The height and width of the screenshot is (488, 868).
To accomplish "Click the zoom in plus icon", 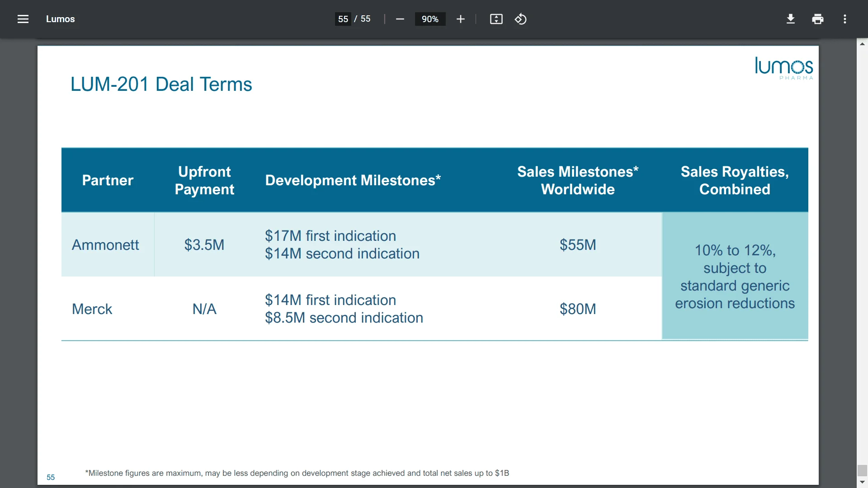I will tap(460, 19).
